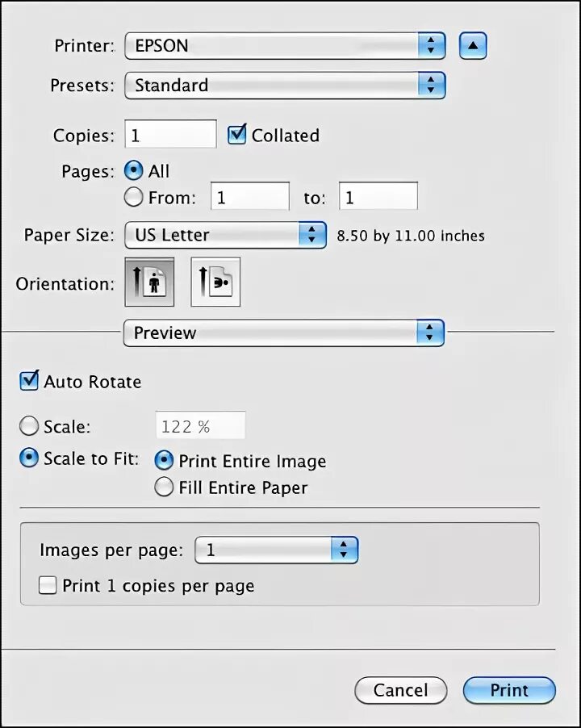Expand the Paper Size US Letter dropdown
This screenshot has height=728, width=581.
pyautogui.click(x=225, y=235)
